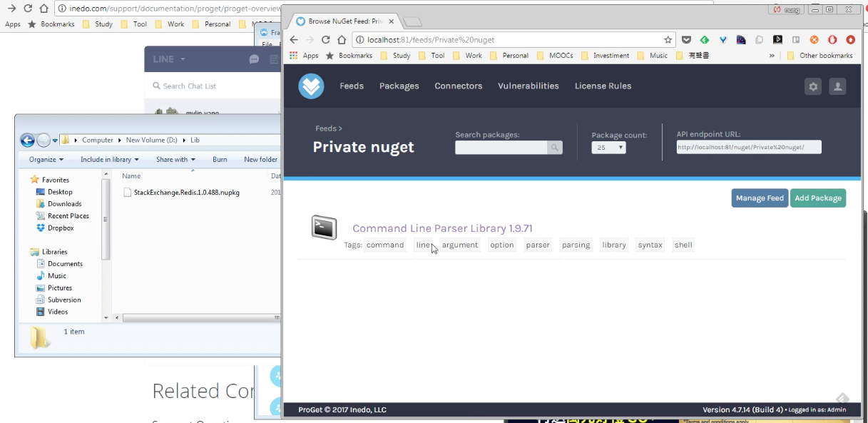Click the Add Package button
Screen dimensions: 868x423
pyautogui.click(x=818, y=198)
